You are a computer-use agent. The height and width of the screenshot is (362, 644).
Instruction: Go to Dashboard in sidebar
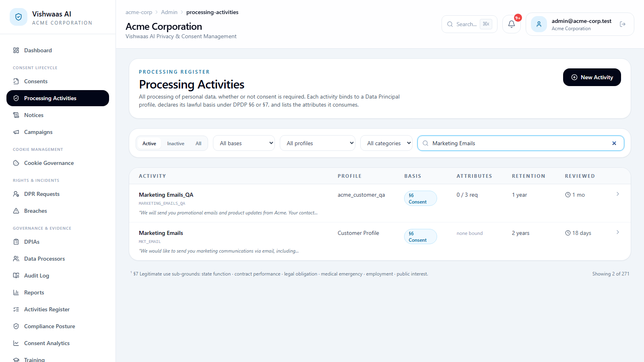click(58, 50)
